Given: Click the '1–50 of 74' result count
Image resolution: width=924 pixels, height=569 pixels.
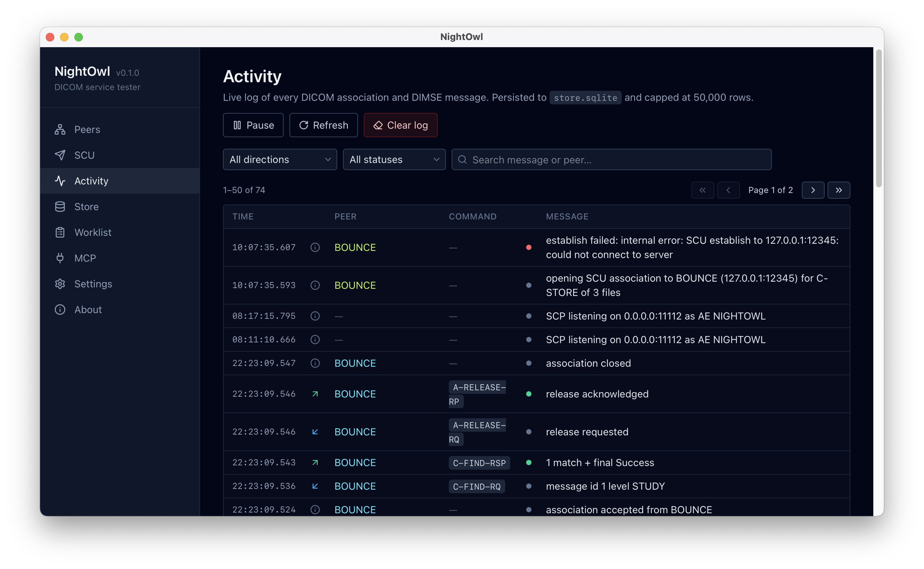Looking at the screenshot, I should [x=244, y=190].
